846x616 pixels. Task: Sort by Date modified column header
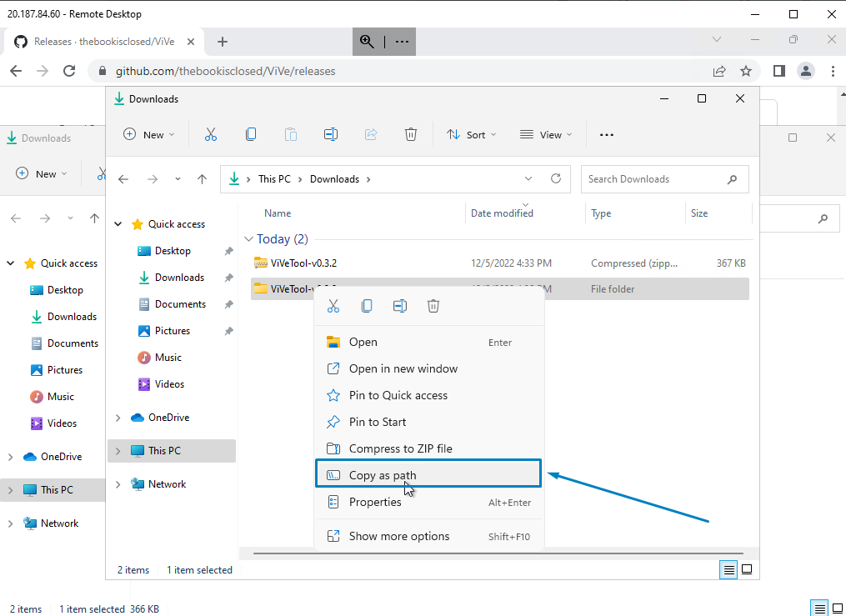tap(502, 213)
